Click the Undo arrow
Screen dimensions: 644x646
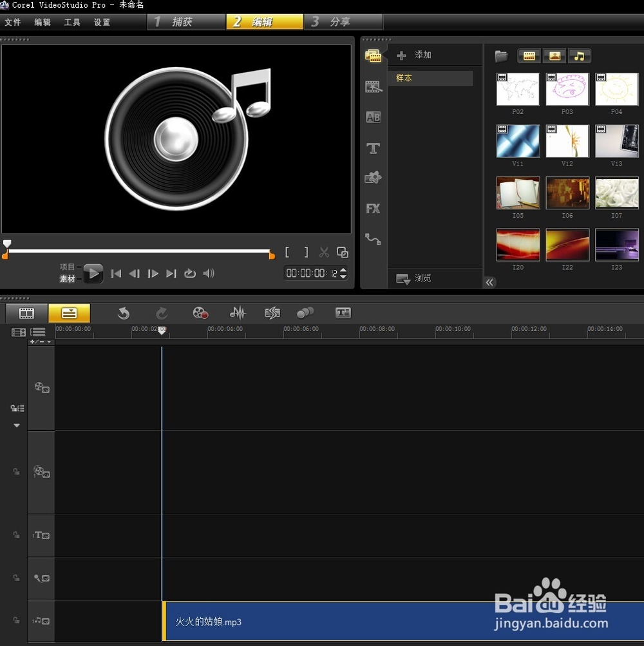pos(123,313)
